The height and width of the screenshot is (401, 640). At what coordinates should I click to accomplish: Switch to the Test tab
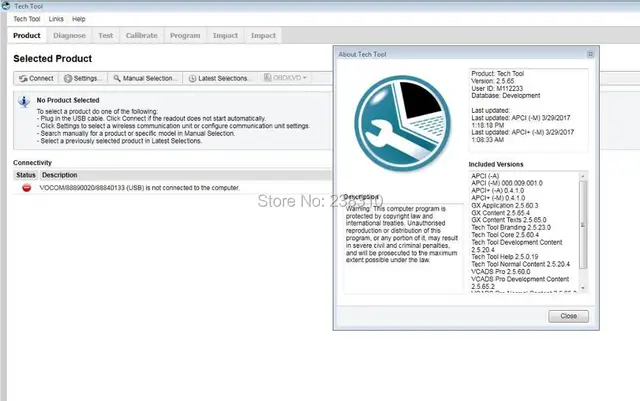click(x=105, y=36)
